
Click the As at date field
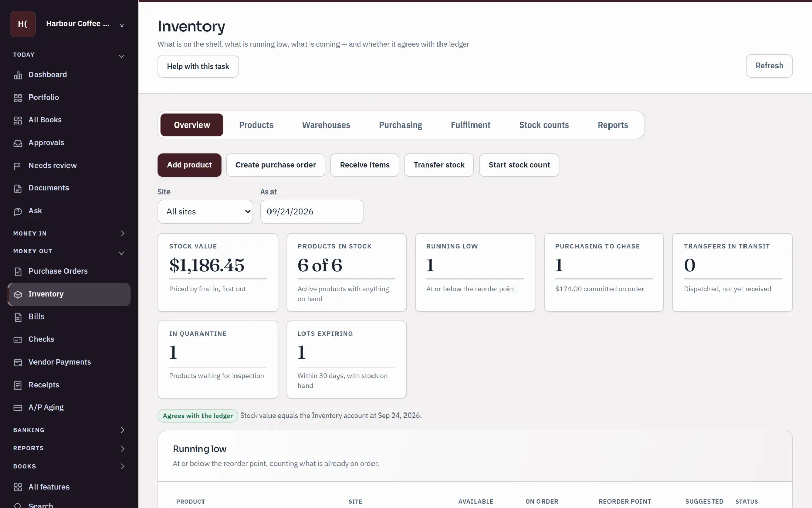point(312,211)
